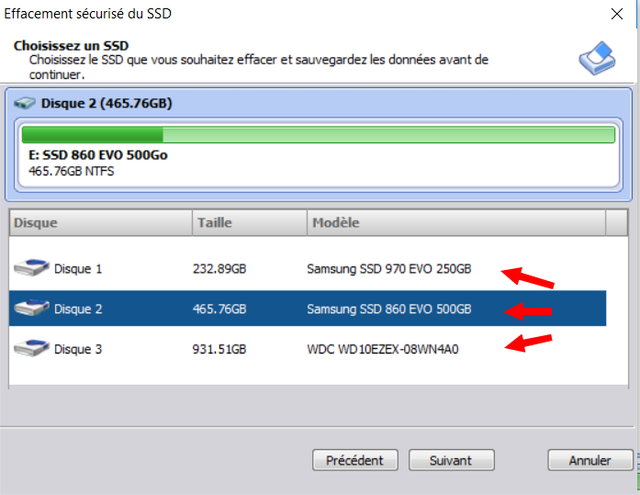Click the Suivant button

coord(451,460)
